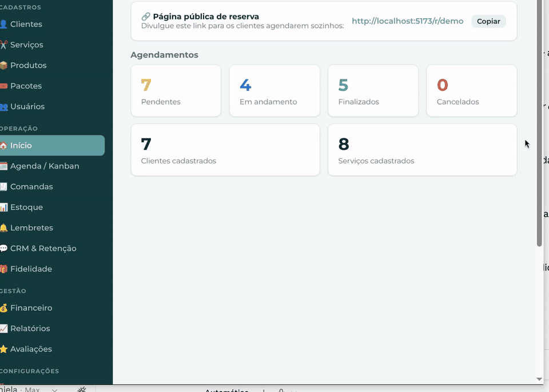
Task: Click the CONFIGURAÇÕES sidebar section header
Action: click(29, 371)
